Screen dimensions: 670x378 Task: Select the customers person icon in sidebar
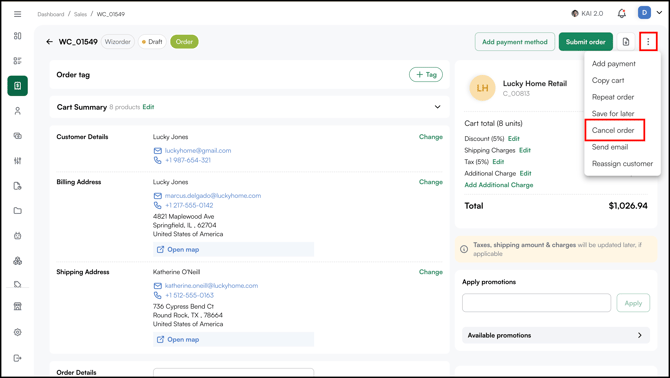point(18,111)
